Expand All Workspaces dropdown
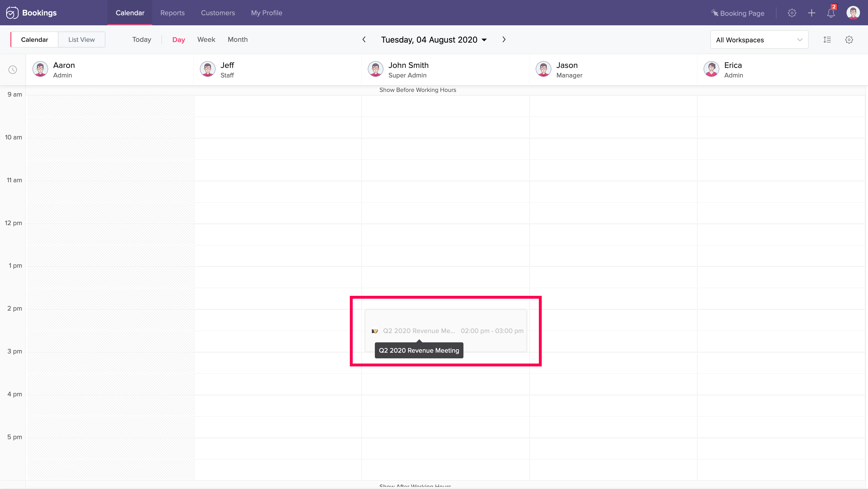 759,40
